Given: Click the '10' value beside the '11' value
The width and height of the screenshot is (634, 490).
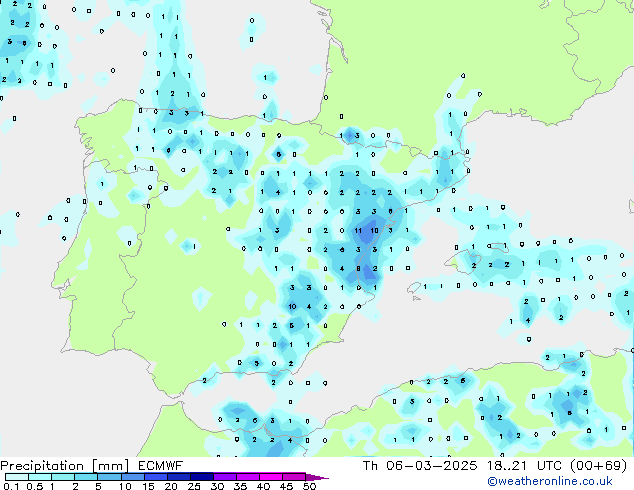Looking at the screenshot, I should [374, 230].
